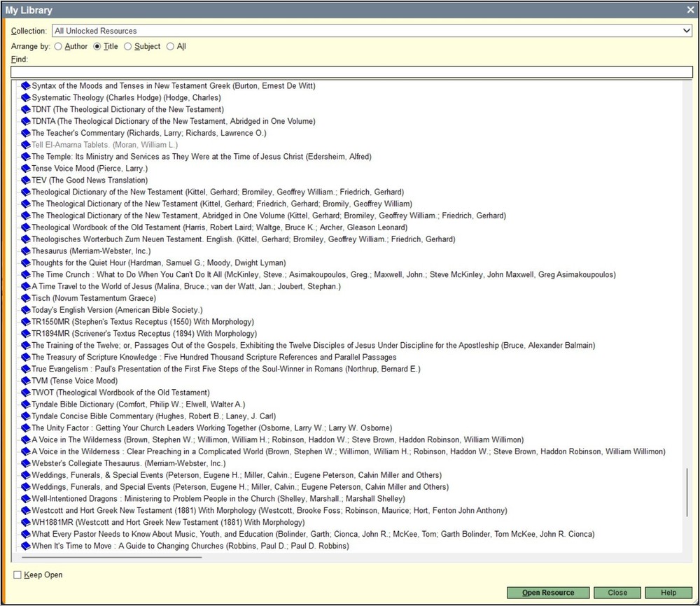
Task: Select the Subject arrangement option
Action: pos(127,46)
